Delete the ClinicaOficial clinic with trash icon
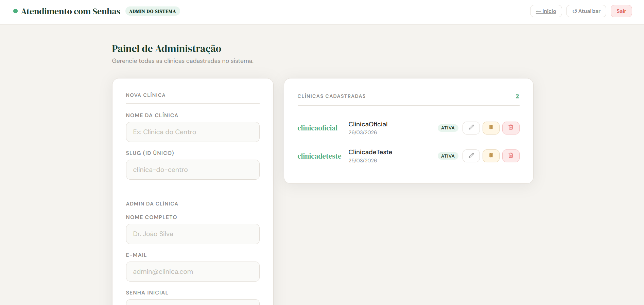Viewport: 644px width, 305px height. tap(511, 128)
